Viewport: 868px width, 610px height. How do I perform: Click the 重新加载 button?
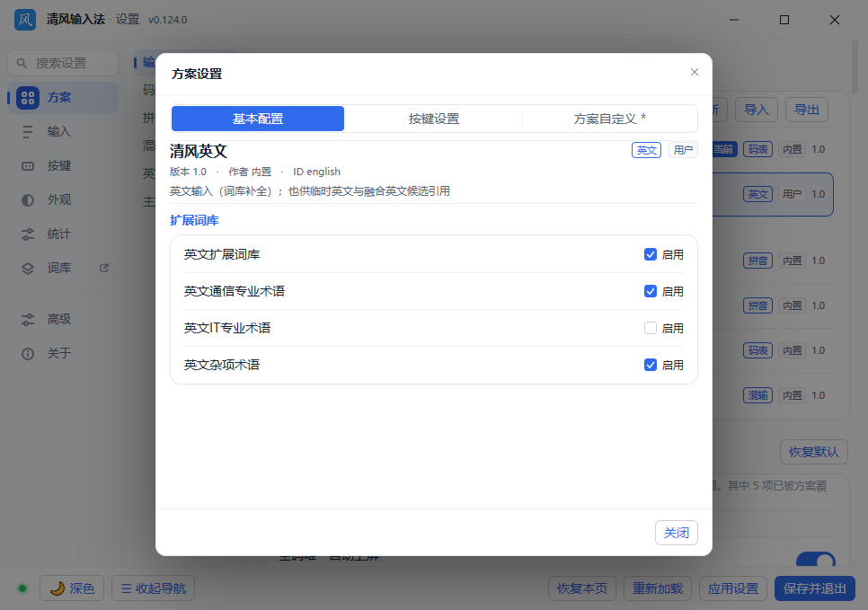point(658,588)
